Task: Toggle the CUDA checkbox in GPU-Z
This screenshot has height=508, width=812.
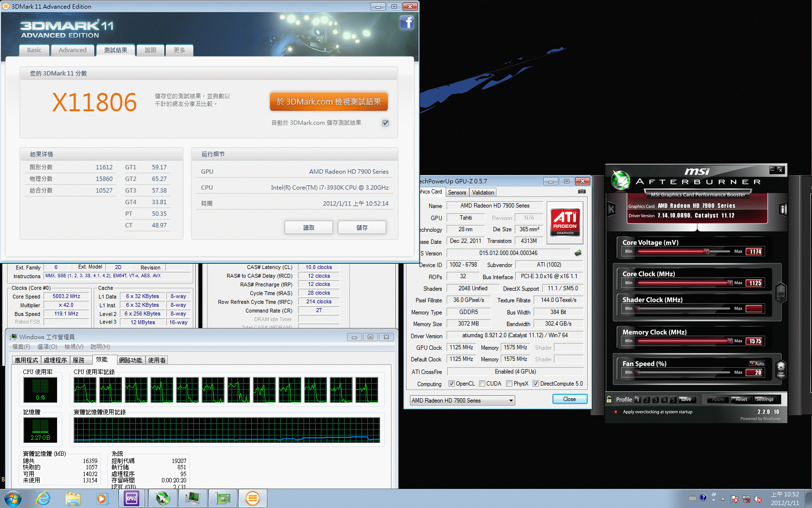Action: coord(482,384)
